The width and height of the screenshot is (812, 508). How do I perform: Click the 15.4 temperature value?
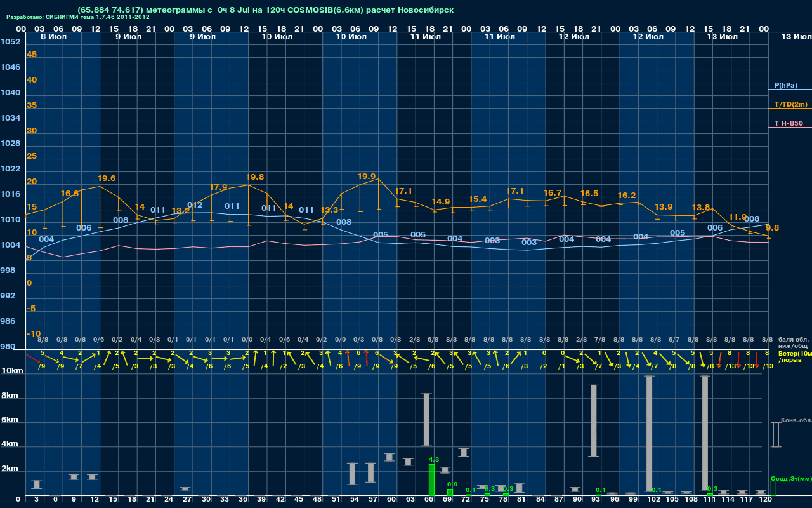tap(478, 199)
